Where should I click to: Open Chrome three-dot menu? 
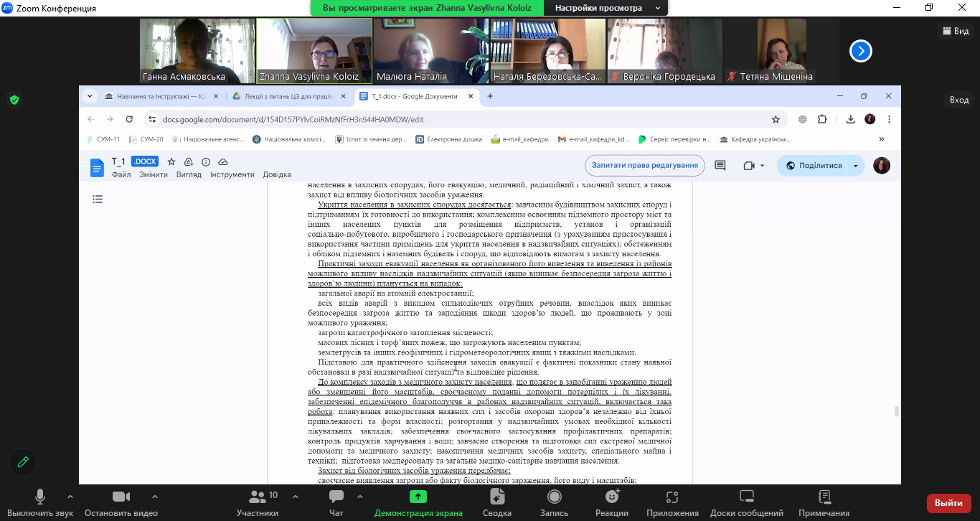pos(890,119)
